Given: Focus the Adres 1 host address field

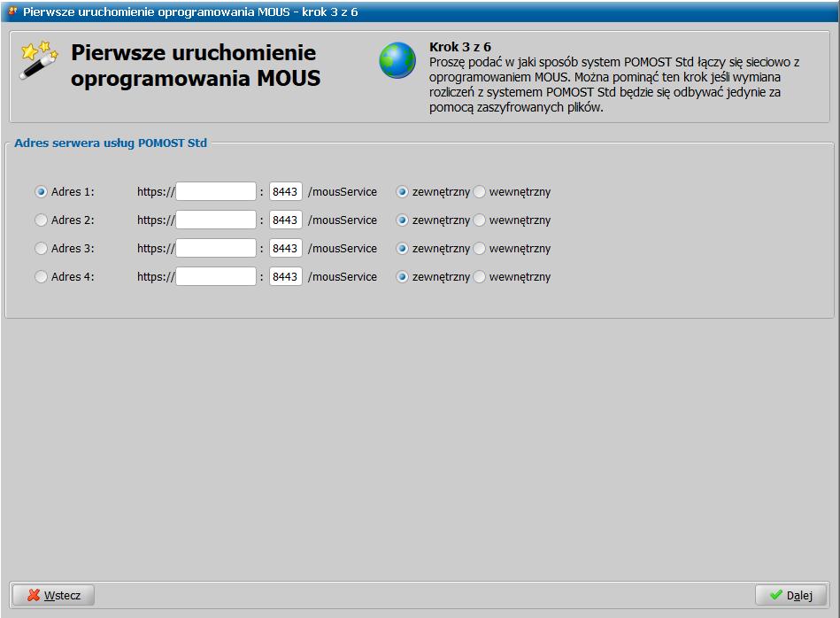Looking at the screenshot, I should [216, 192].
